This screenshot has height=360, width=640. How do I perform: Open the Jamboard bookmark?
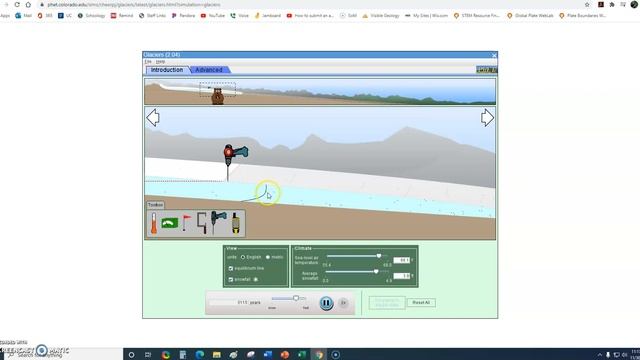(267, 16)
